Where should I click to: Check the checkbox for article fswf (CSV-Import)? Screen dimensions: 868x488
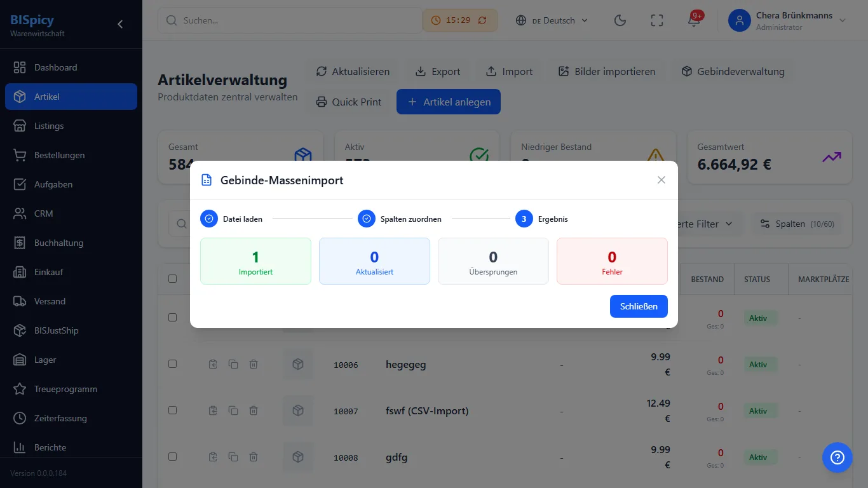(x=172, y=410)
